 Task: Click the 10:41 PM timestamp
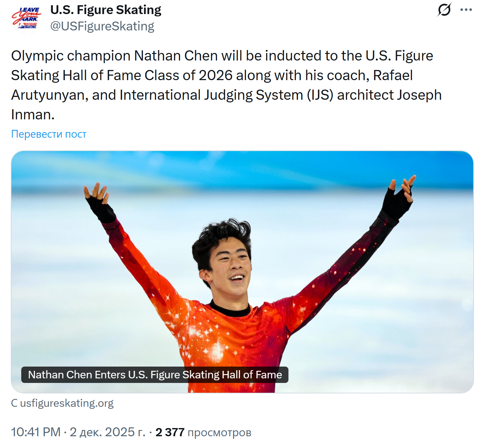[x=36, y=432]
